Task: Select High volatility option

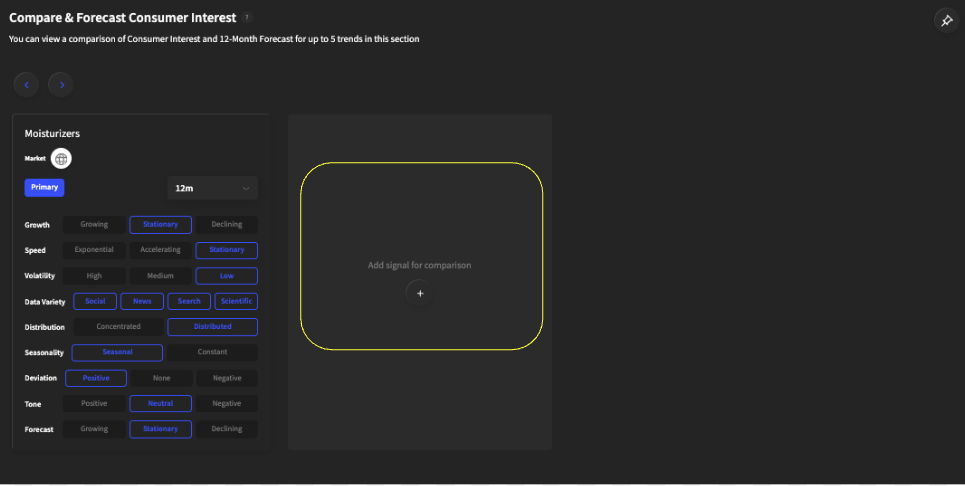Action: click(94, 276)
